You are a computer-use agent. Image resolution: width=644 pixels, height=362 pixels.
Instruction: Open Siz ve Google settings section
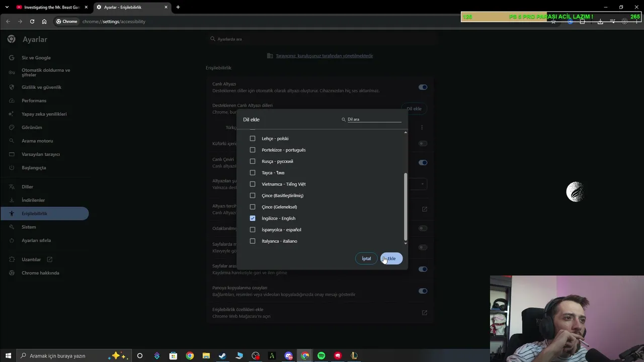(36, 58)
